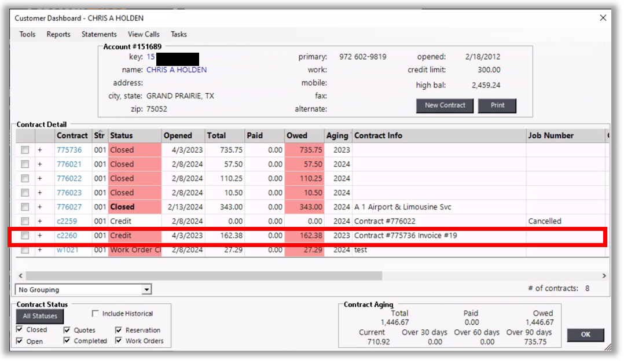Click the All Statuses button
The image size is (624, 364).
[40, 316]
